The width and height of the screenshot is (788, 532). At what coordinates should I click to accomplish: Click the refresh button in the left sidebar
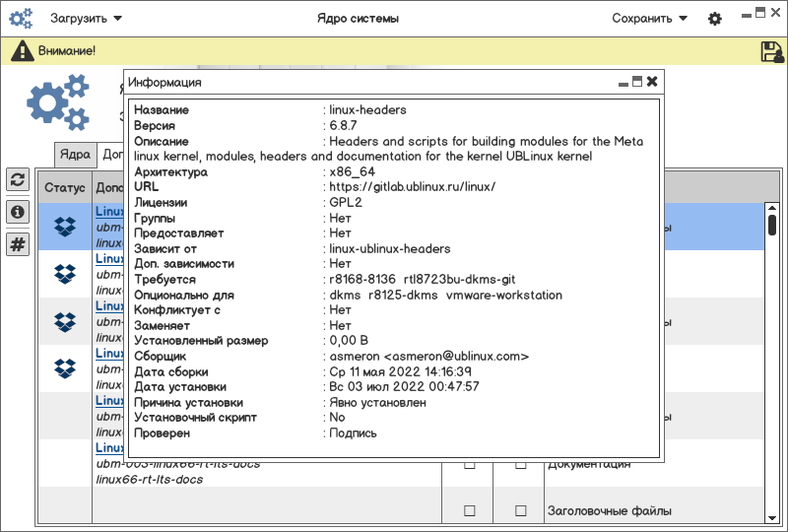tap(18, 179)
